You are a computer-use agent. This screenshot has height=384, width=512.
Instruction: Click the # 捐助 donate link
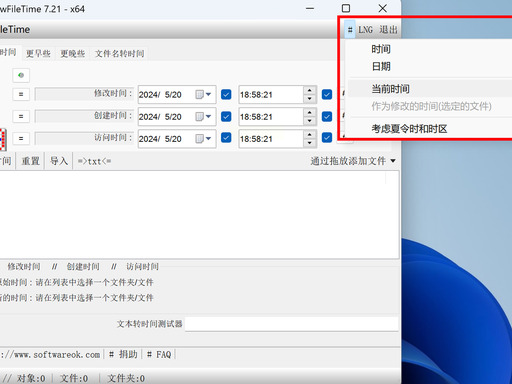(123, 355)
